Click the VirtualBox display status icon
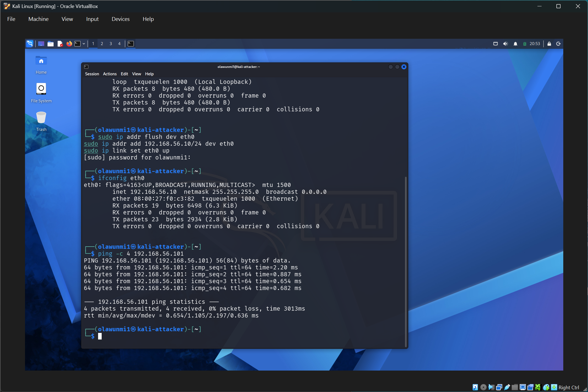 coord(523,387)
